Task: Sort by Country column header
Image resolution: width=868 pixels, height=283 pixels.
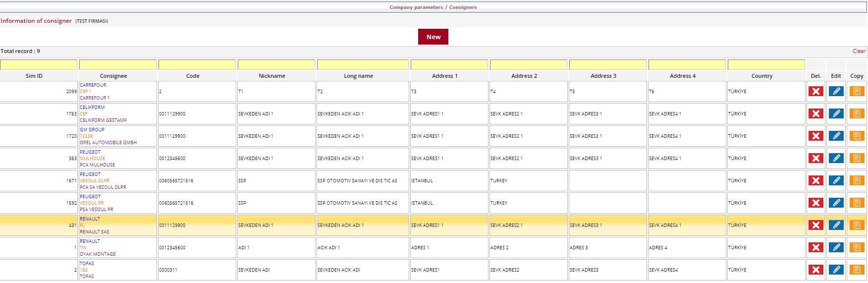Action: 762,76
